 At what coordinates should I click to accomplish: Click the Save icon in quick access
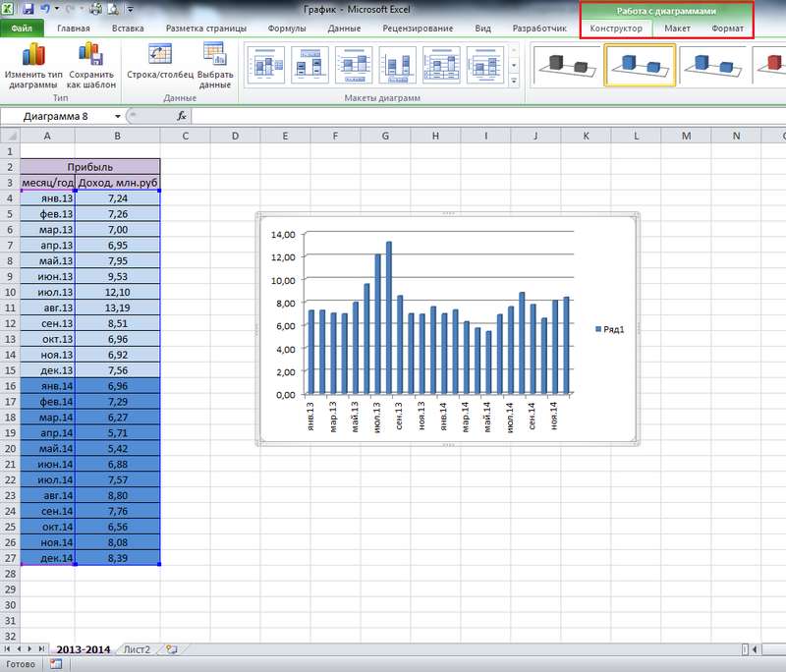point(28,9)
